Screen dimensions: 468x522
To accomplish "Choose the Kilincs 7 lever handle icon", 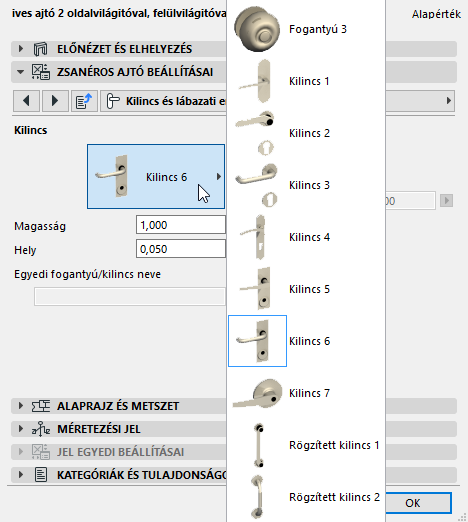I will (x=257, y=393).
